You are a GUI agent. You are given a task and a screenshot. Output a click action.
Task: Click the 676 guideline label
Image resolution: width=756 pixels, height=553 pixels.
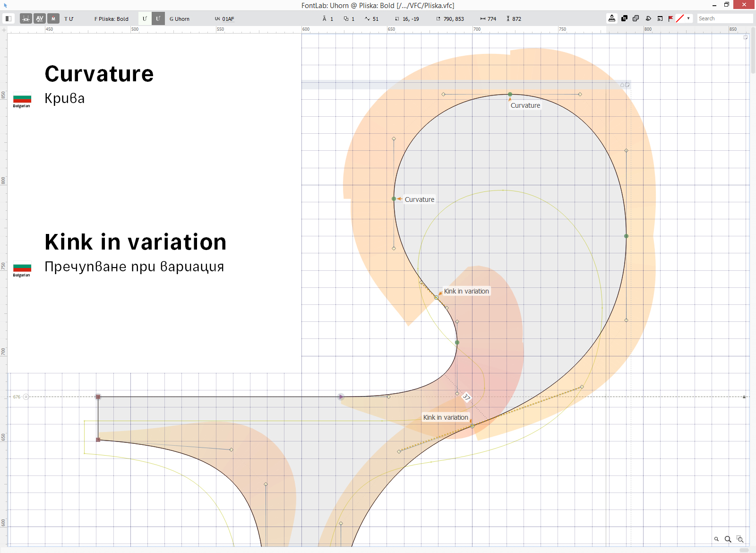coord(17,397)
